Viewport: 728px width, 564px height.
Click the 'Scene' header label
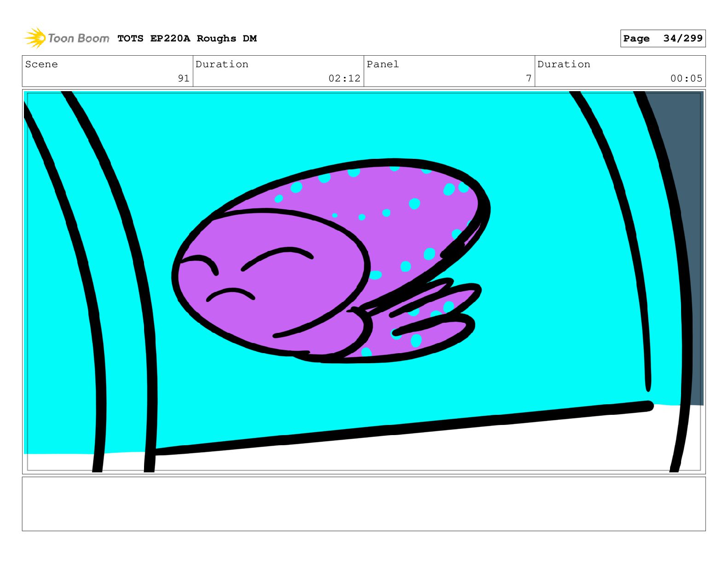tap(41, 64)
